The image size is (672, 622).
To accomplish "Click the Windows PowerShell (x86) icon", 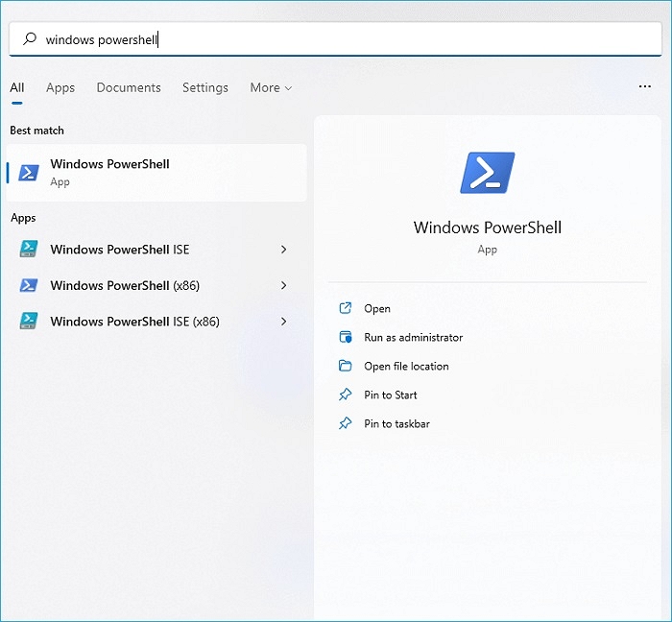I will (x=29, y=285).
